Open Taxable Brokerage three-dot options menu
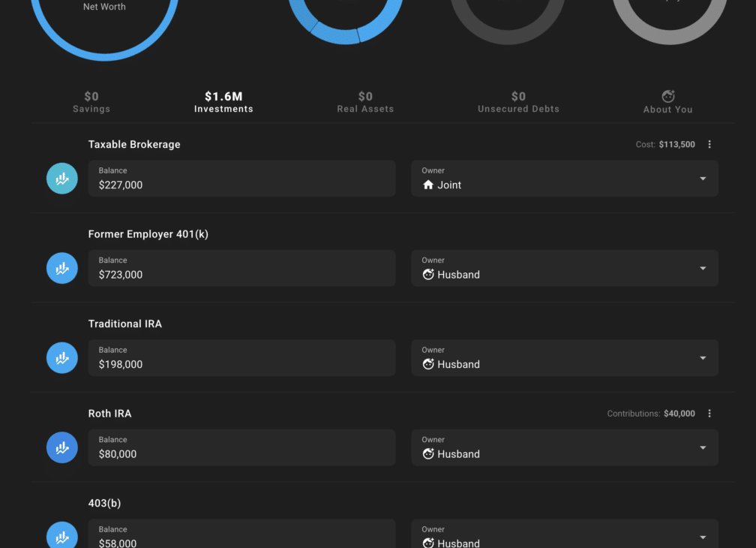The width and height of the screenshot is (756, 548). pos(709,144)
